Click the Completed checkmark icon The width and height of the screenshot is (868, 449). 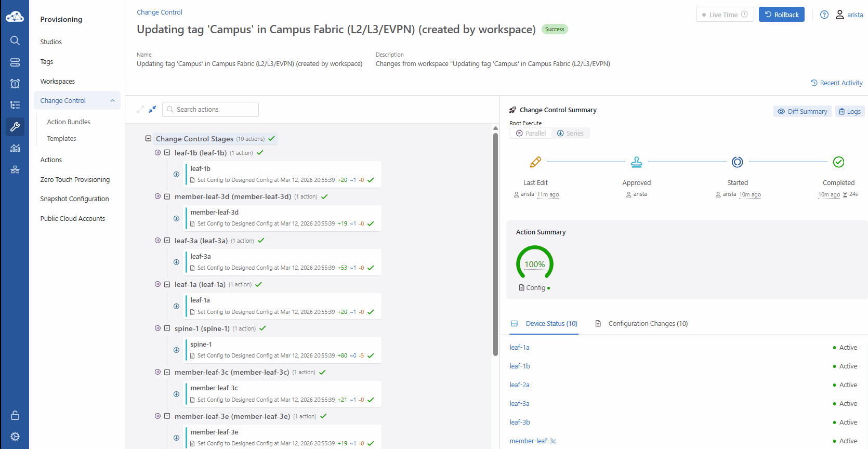pyautogui.click(x=838, y=162)
